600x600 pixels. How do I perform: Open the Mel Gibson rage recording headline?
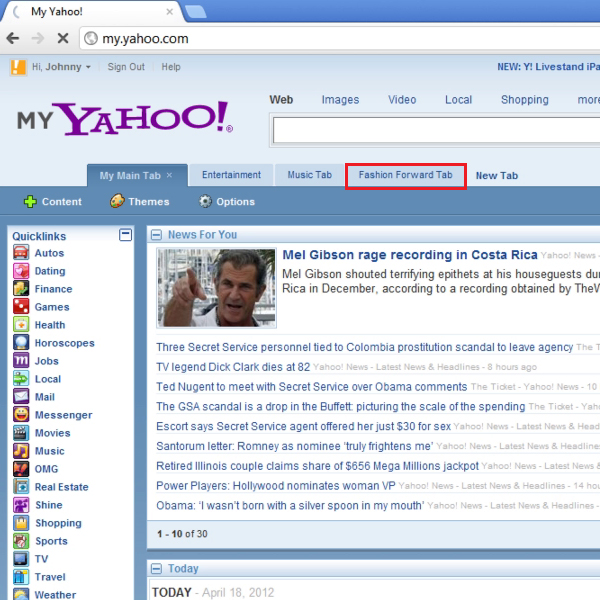(x=410, y=255)
